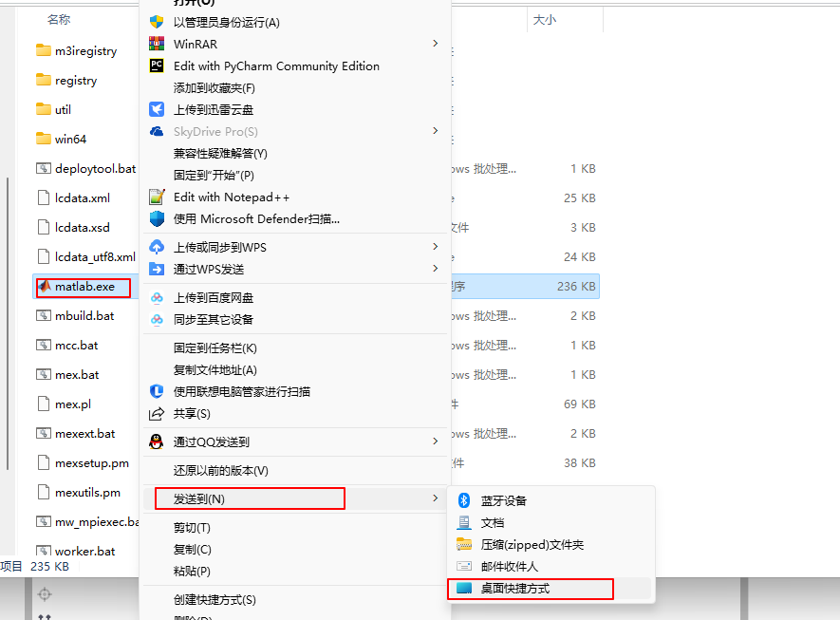Viewport: 840px width, 620px height.
Task: Expand the 通过QQ发送到 submenu arrow
Action: coord(436,441)
